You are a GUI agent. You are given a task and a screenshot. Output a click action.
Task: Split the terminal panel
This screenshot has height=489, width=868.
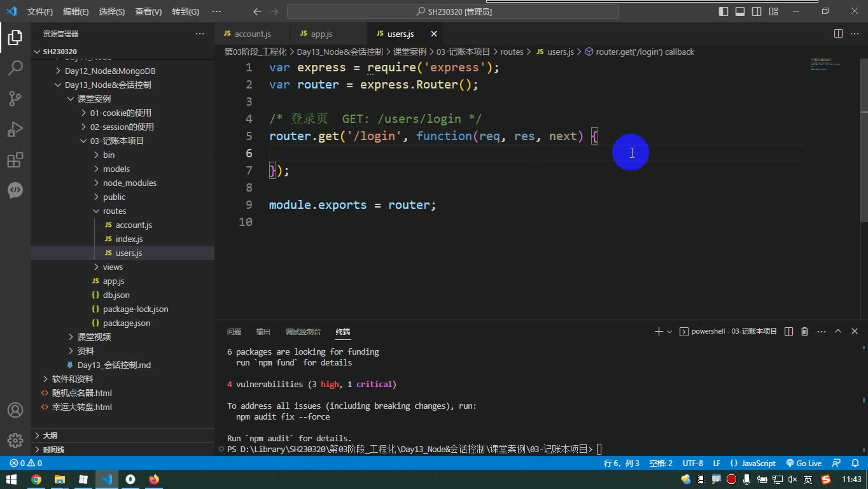click(x=789, y=332)
